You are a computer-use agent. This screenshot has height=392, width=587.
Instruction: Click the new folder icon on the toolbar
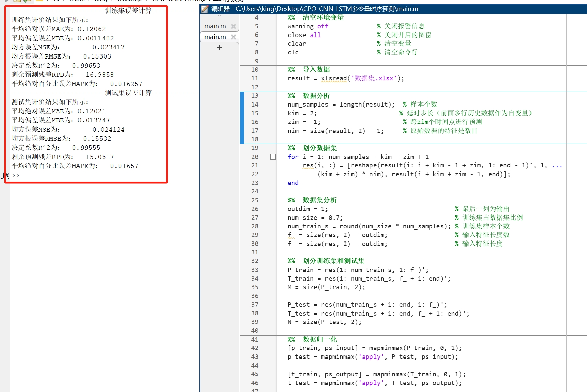coord(17,1)
